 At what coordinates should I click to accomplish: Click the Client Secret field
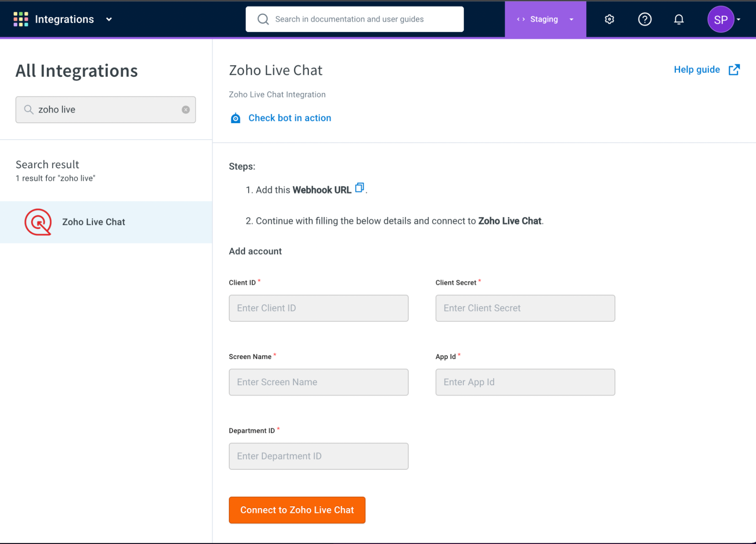click(525, 308)
